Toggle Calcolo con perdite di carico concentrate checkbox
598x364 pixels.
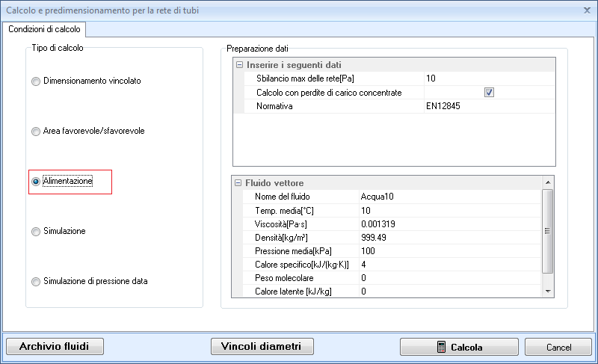(x=490, y=93)
